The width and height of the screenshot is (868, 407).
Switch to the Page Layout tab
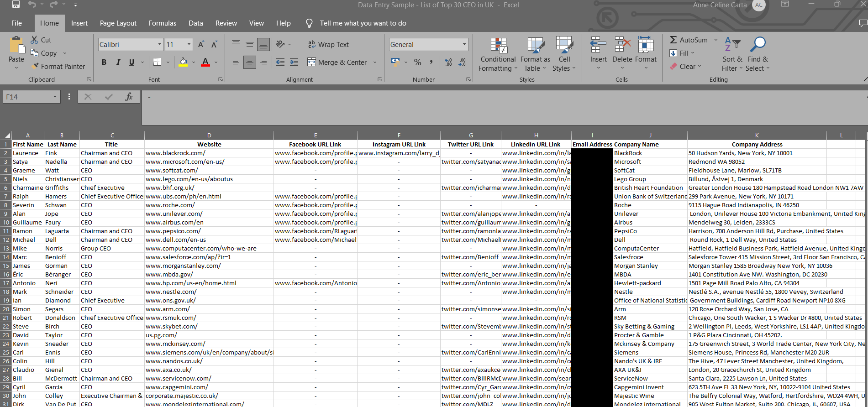click(x=118, y=23)
